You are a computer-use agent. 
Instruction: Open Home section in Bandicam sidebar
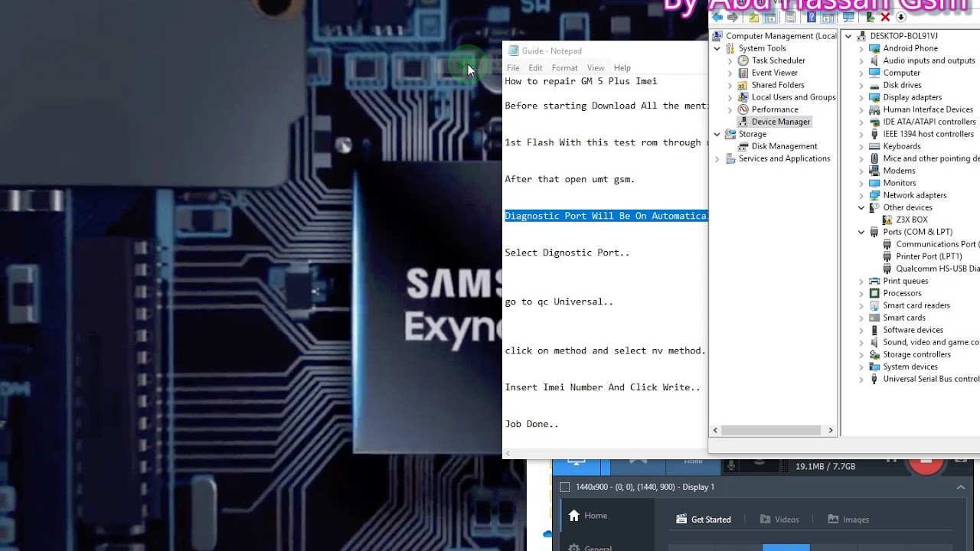[x=587, y=516]
